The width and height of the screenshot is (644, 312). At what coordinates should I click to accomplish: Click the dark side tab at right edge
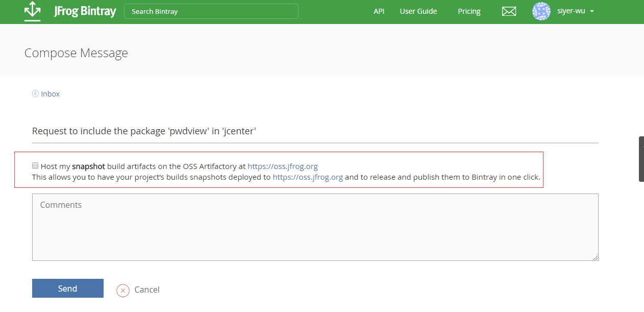641,159
